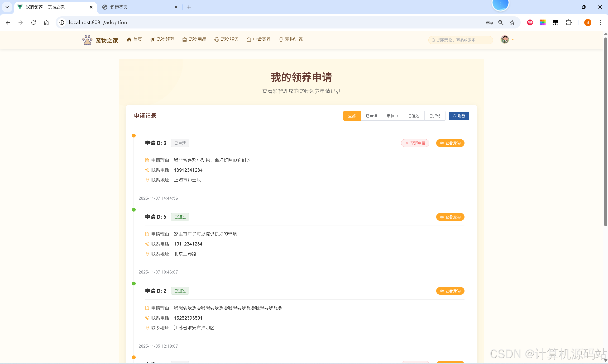This screenshot has width=608, height=364.
Task: Click the colorful square extension icon
Action: tap(543, 23)
